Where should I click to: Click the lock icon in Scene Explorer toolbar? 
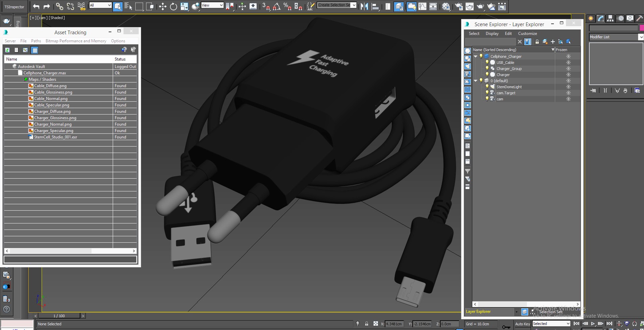coord(537,42)
